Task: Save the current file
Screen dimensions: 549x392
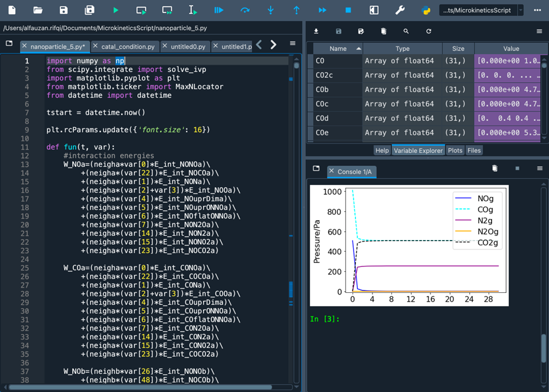Action: 63,10
